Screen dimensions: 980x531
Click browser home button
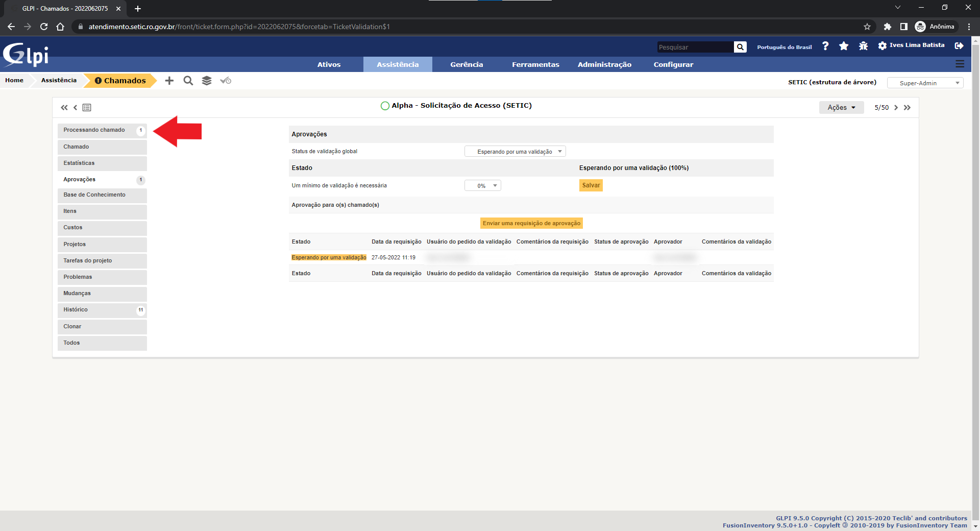pyautogui.click(x=60, y=27)
